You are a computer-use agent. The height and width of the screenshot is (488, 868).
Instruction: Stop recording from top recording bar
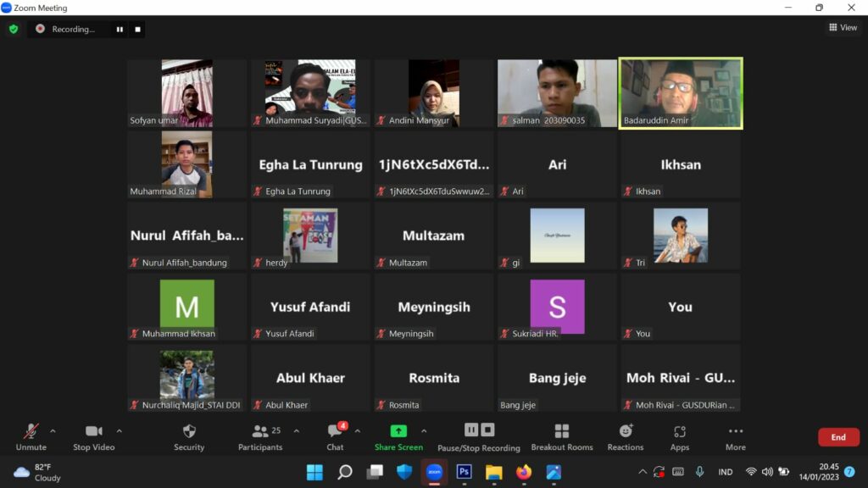click(138, 29)
